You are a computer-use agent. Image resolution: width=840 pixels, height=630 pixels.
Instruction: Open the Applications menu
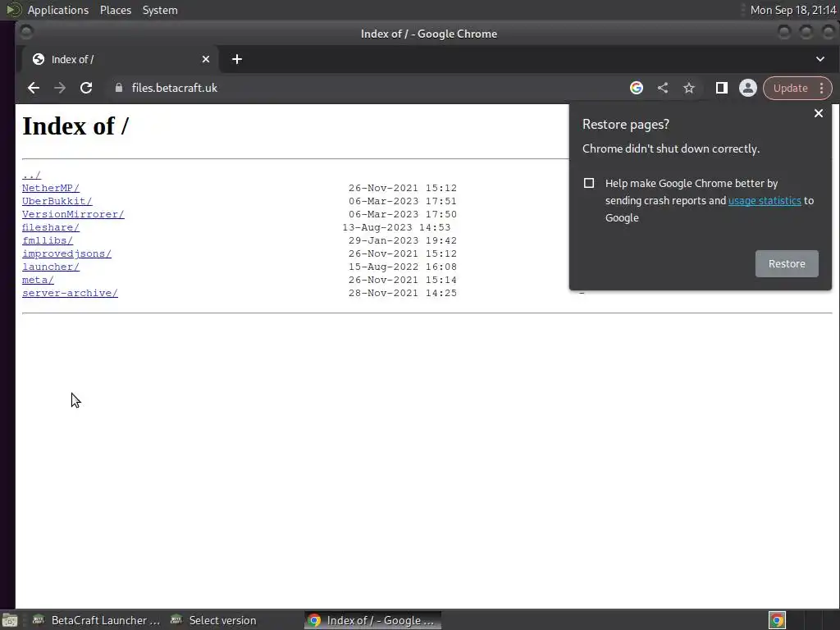(x=58, y=10)
